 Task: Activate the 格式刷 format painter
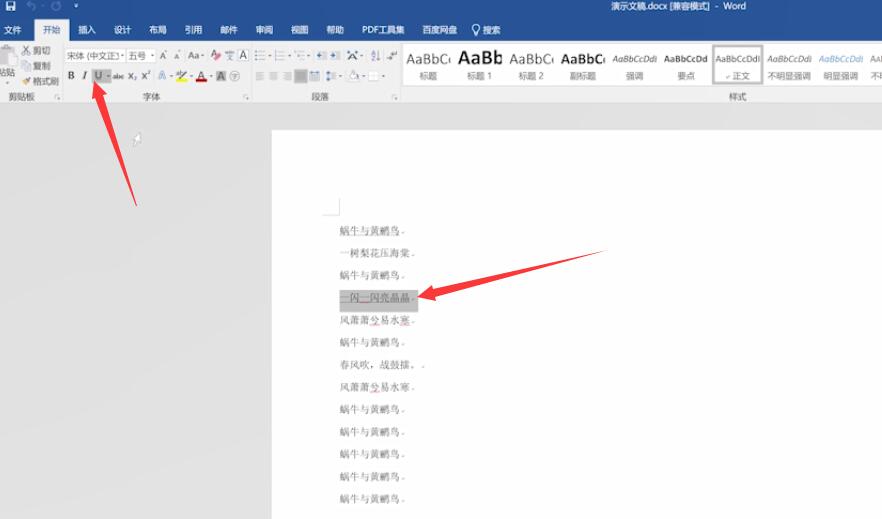(x=40, y=81)
